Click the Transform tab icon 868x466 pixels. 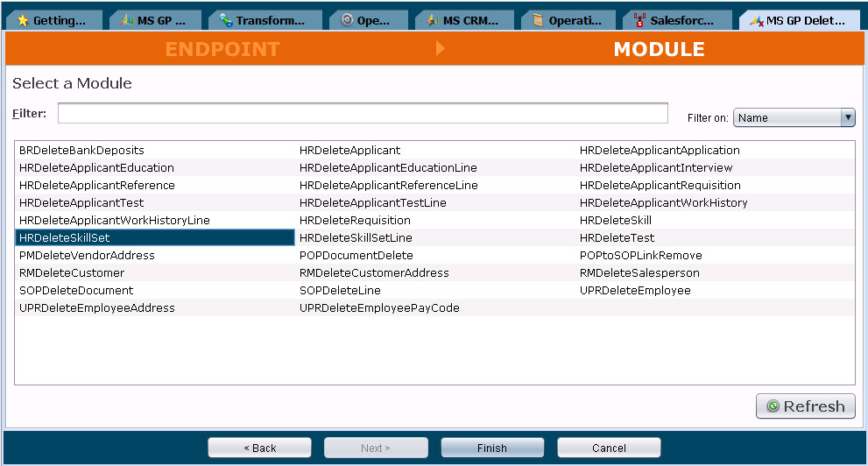(226, 20)
